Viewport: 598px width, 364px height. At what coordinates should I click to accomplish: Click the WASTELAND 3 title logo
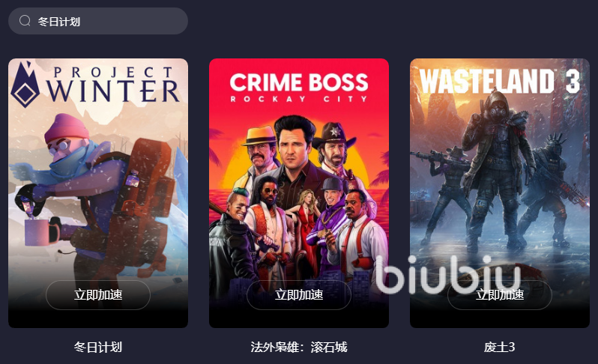500,81
